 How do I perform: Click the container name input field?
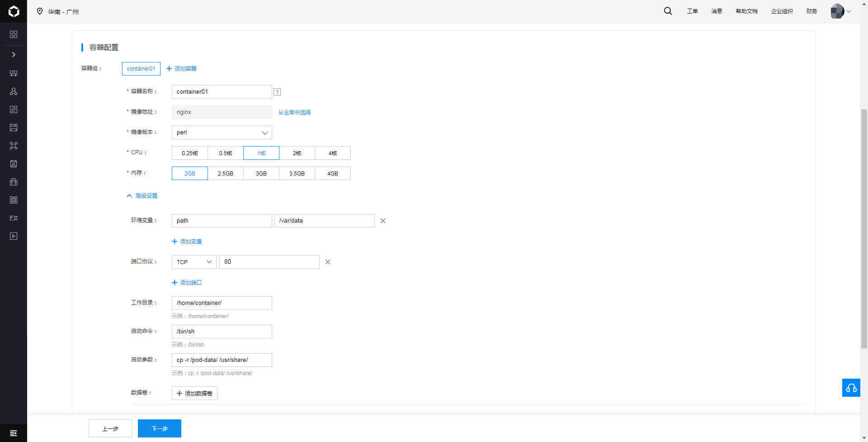tap(222, 92)
